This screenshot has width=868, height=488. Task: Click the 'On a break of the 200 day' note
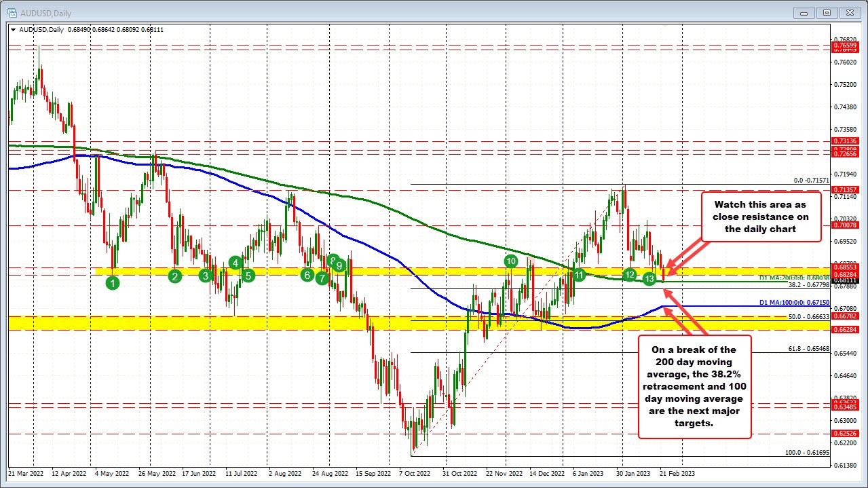[694, 387]
